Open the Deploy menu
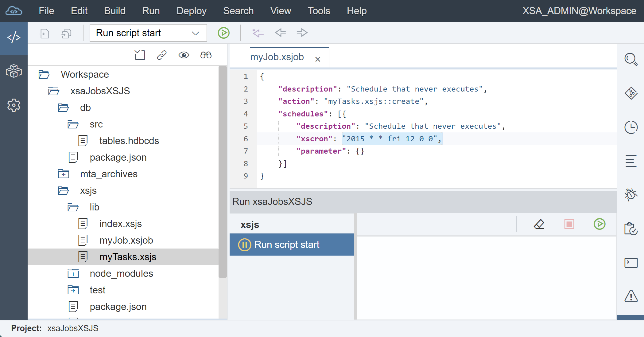The height and width of the screenshot is (337, 644). click(192, 11)
